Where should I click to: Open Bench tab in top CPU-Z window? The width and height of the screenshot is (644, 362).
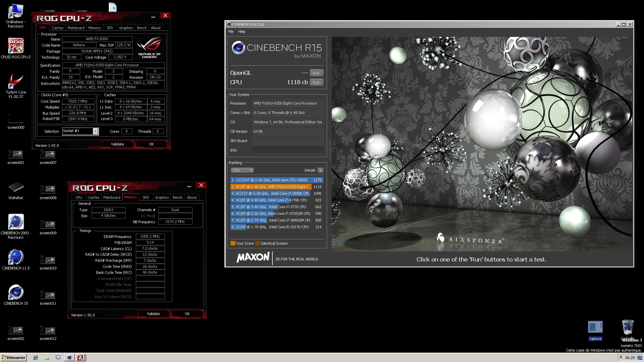click(x=142, y=28)
